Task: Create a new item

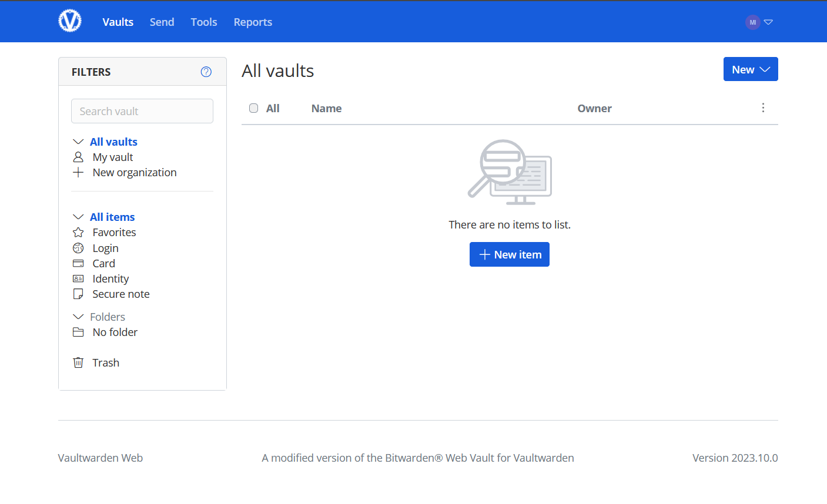Action: 509,254
